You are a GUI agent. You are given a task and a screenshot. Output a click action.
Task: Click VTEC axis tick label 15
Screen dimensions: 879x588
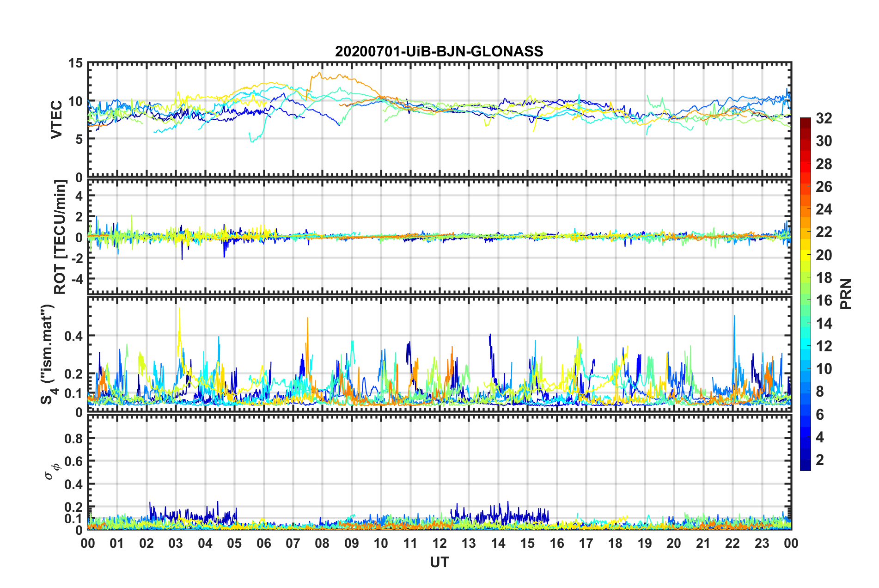pyautogui.click(x=75, y=63)
